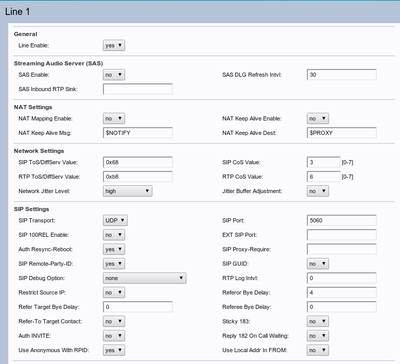
Task: Open the Network Jitter Level dropdown
Action: pos(128,191)
